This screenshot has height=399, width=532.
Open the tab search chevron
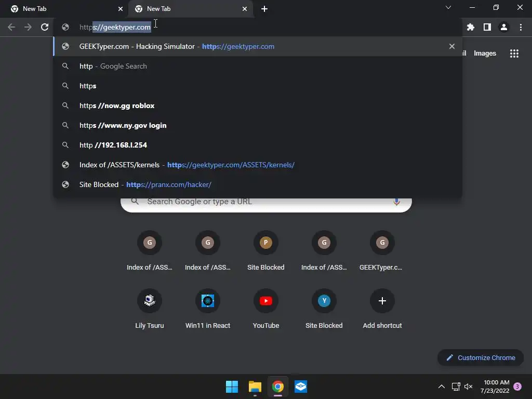coord(448,7)
